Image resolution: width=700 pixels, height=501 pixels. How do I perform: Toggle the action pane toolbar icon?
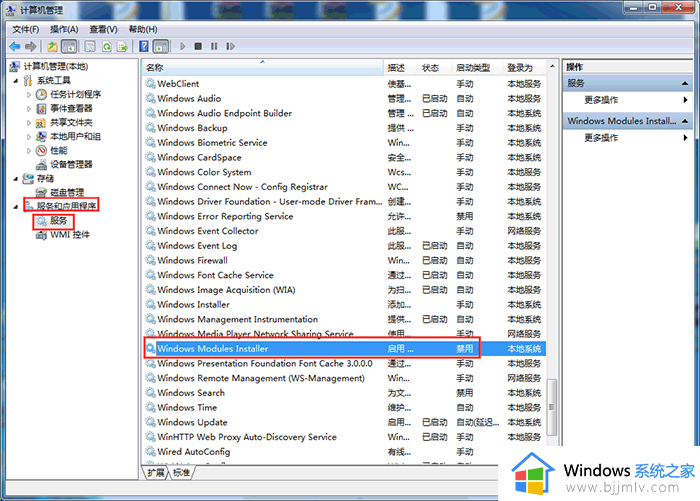coord(161,46)
